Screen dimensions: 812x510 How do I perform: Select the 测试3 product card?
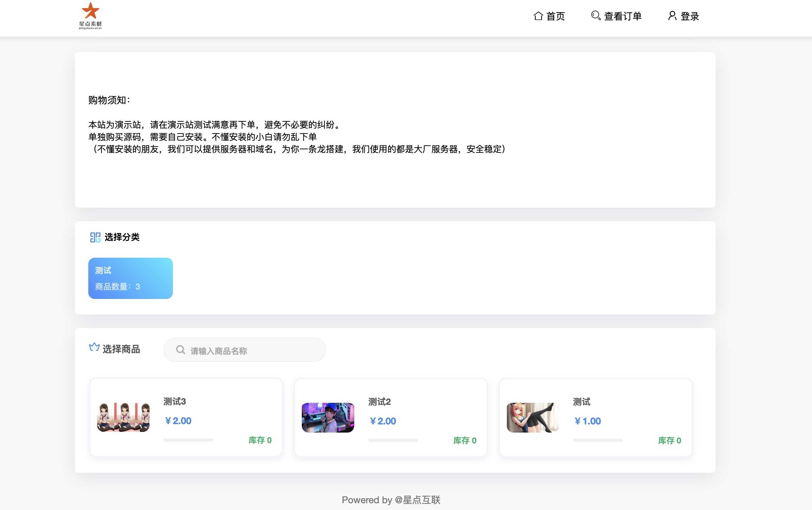[x=186, y=417]
